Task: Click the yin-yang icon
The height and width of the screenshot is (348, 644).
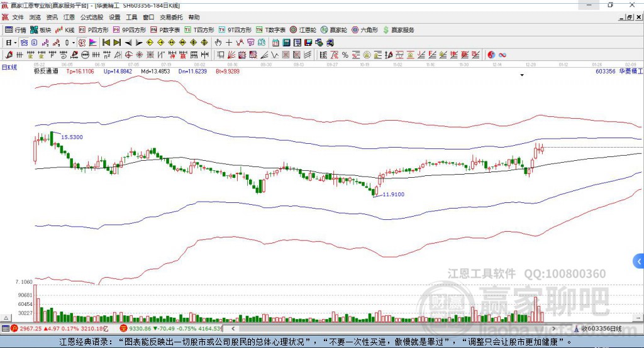Action: [x=491, y=55]
